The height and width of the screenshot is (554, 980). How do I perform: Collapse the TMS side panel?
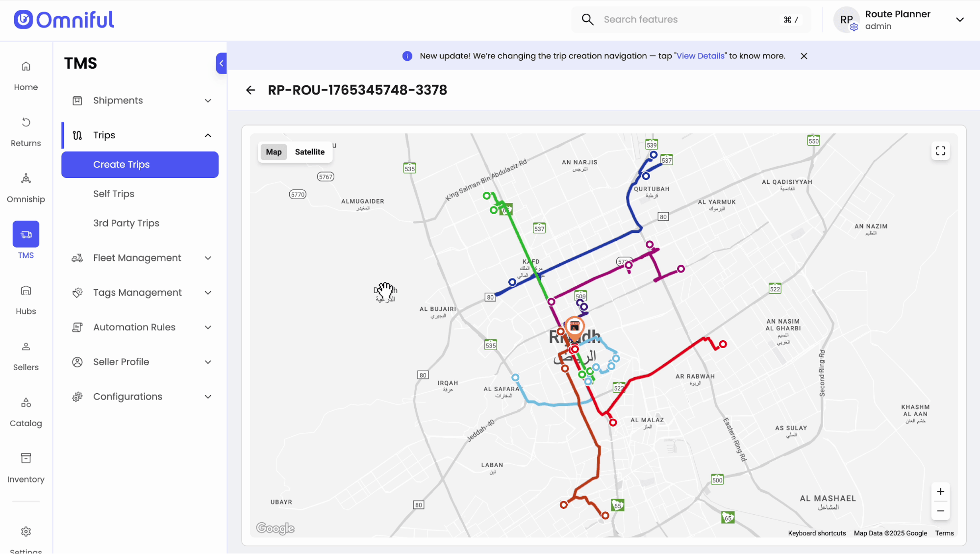(221, 63)
